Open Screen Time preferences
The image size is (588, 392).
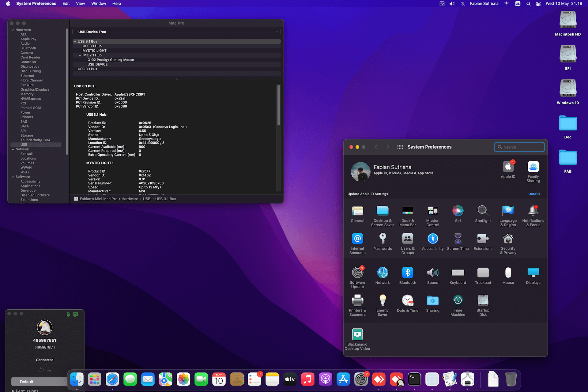(x=458, y=242)
